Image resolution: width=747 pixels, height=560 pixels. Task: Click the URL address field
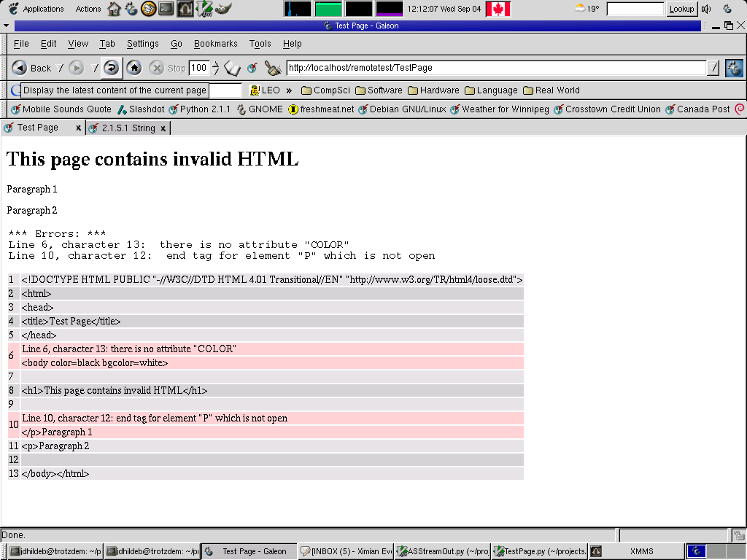[x=496, y=68]
